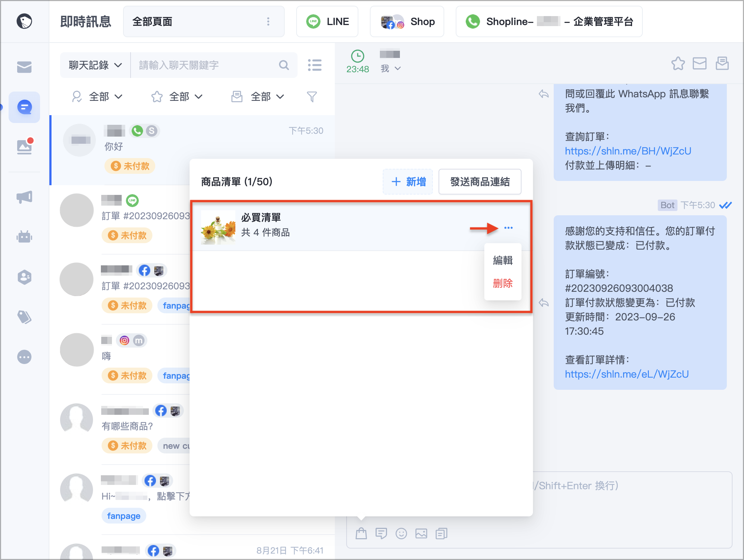Open the 全部頁面 kebab menu

tap(268, 21)
